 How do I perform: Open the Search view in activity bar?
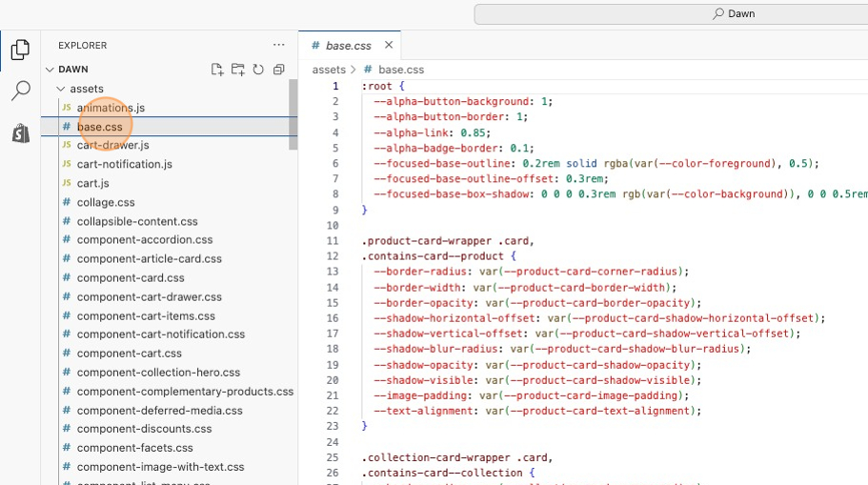(x=20, y=91)
